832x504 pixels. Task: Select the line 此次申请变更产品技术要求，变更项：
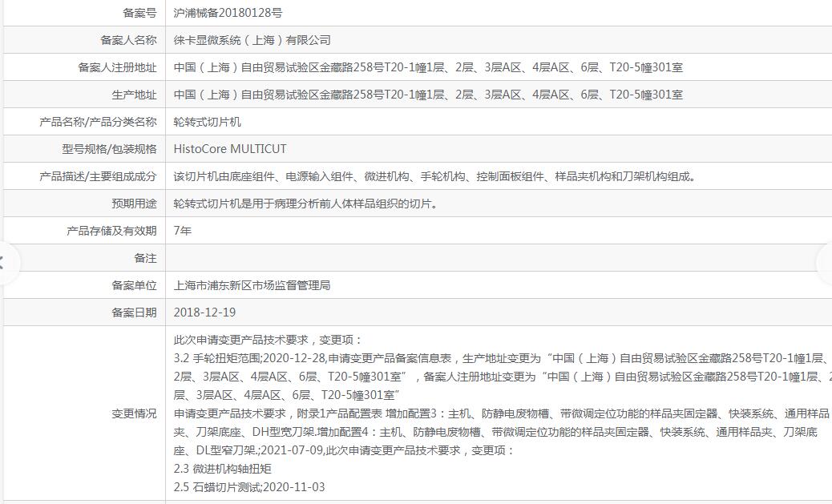(x=268, y=340)
